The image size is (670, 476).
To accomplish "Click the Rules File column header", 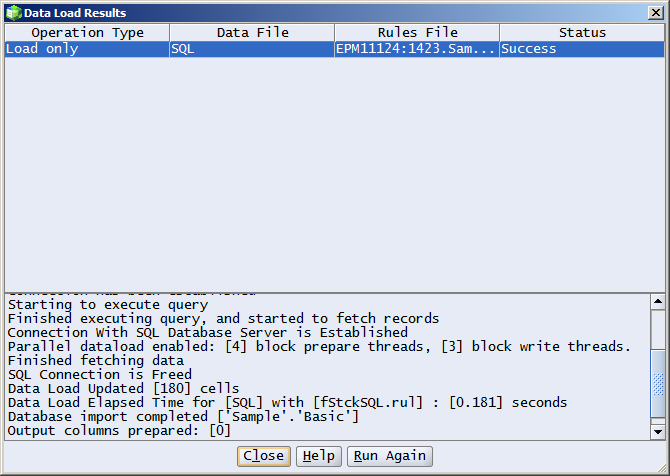I will point(417,32).
